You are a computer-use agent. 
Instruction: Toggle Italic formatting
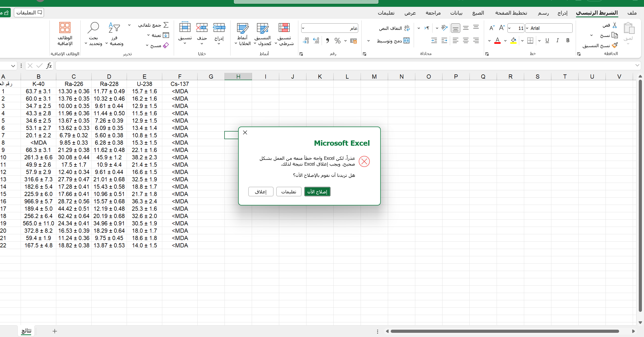pos(557,40)
